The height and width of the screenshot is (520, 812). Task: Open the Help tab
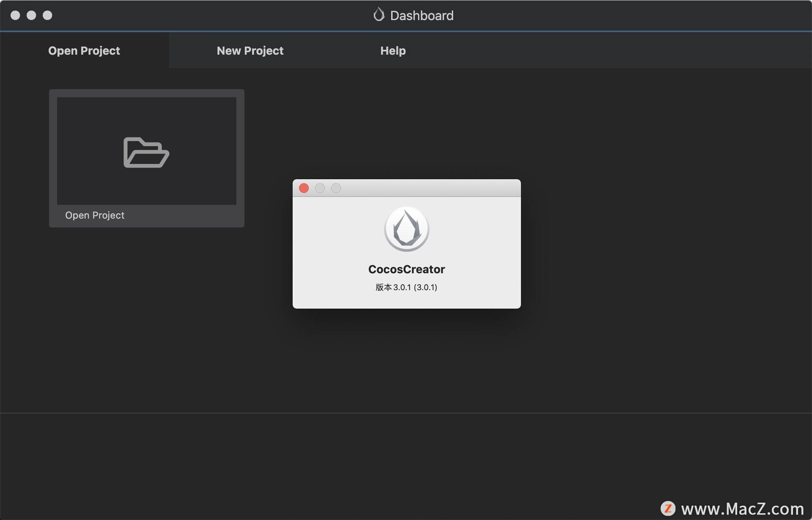(393, 51)
